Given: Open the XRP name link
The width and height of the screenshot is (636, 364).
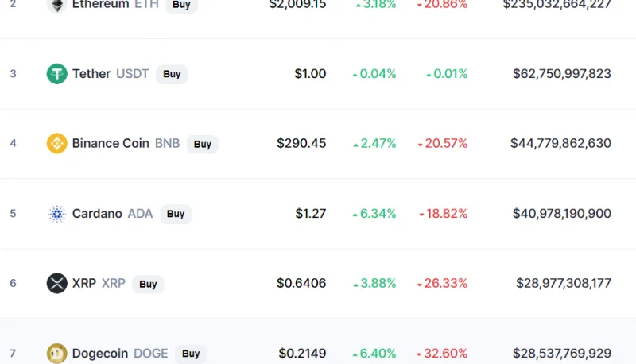Looking at the screenshot, I should click(84, 284).
